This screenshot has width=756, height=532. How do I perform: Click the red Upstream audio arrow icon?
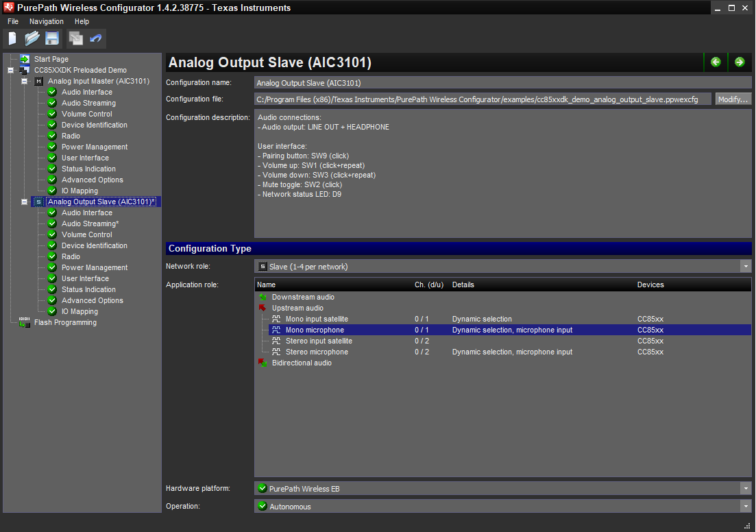point(263,308)
